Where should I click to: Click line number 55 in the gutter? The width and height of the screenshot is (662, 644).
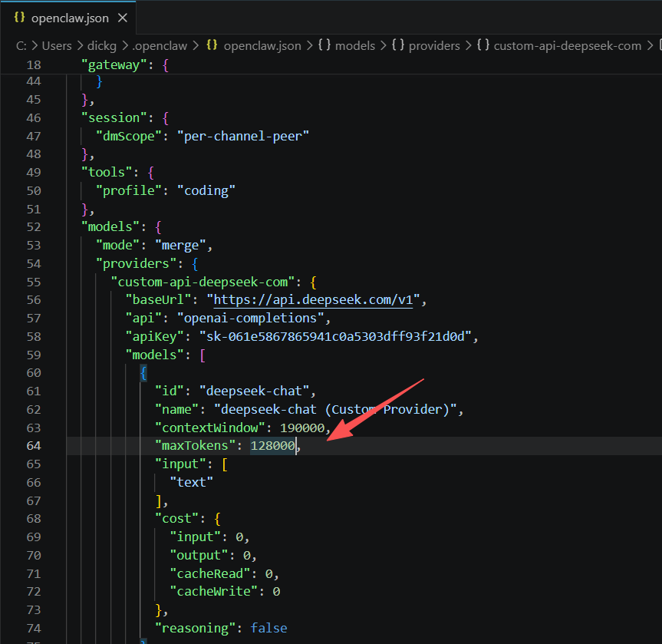click(x=33, y=282)
